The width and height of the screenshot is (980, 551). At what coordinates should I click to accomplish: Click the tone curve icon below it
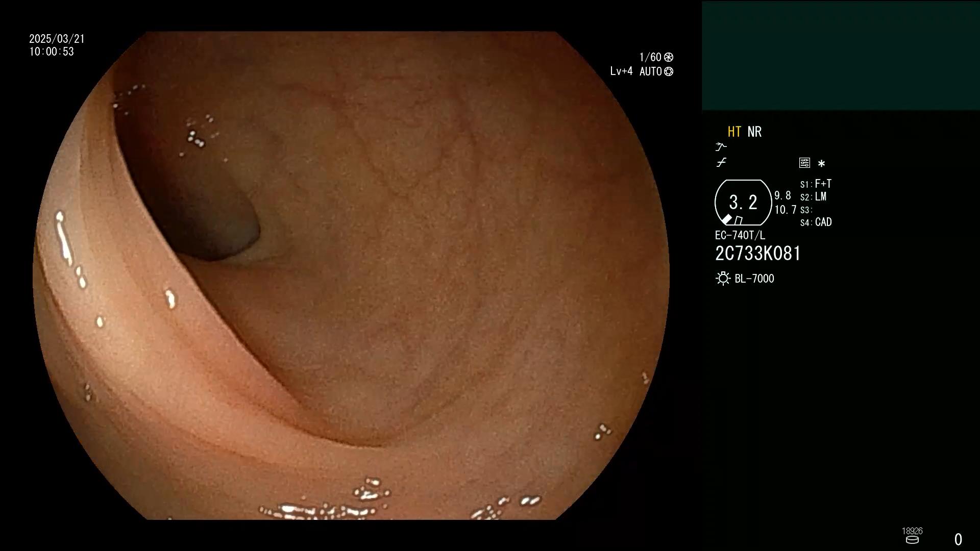721,163
